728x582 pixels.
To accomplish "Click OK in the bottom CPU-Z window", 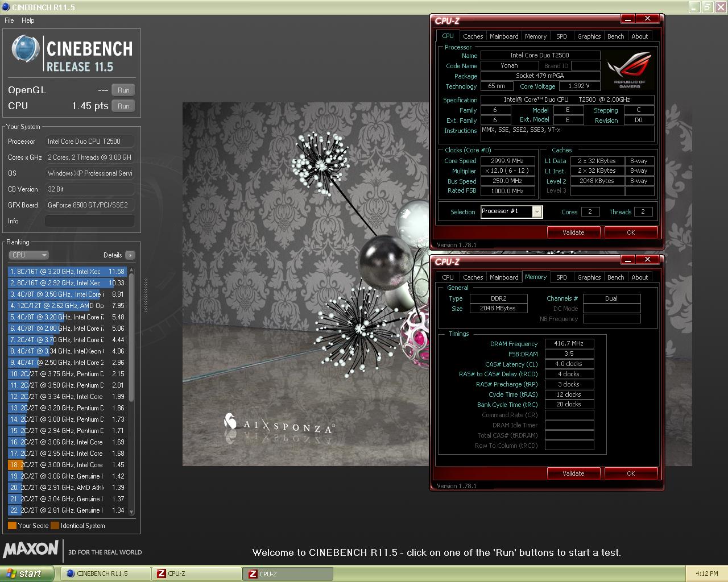I will (x=631, y=473).
